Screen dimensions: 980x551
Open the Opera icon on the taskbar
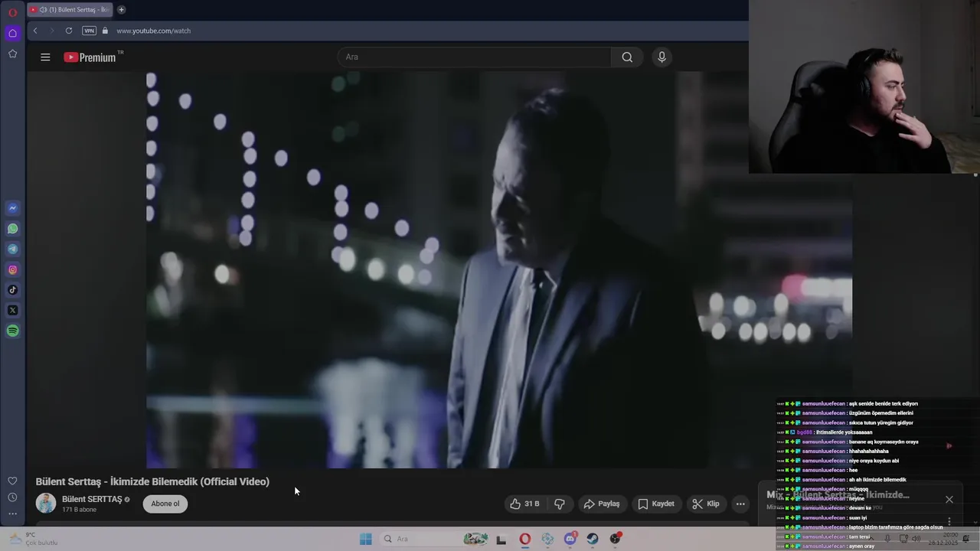(x=524, y=539)
